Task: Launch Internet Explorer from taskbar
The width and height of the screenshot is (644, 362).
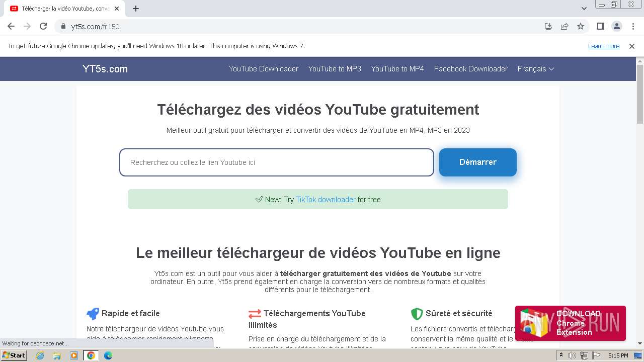Action: coord(40,355)
